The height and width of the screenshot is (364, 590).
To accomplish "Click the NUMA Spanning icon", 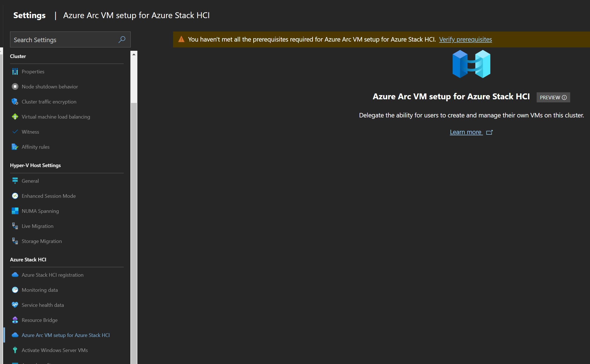I will (15, 211).
